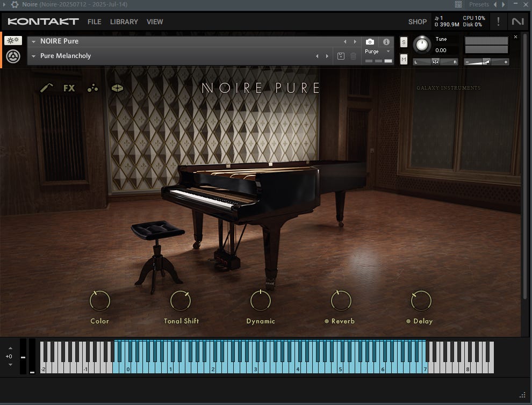Click the Tonal Shift knob

180,301
